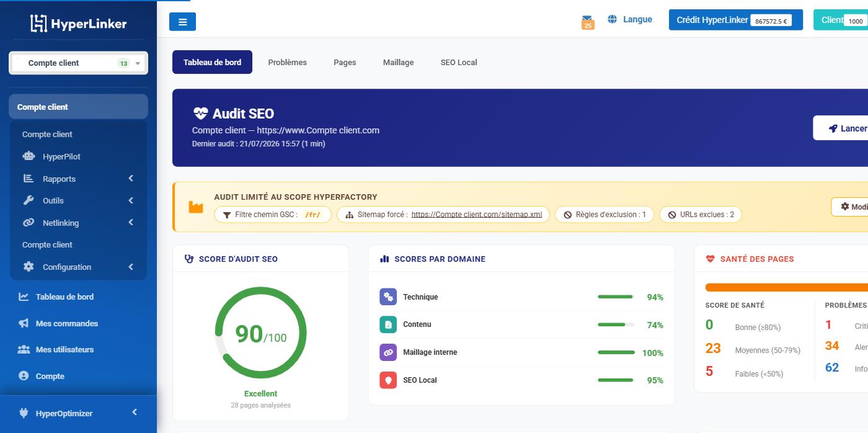Expand the Outils submenu chevron
868x433 pixels.
[131, 200]
